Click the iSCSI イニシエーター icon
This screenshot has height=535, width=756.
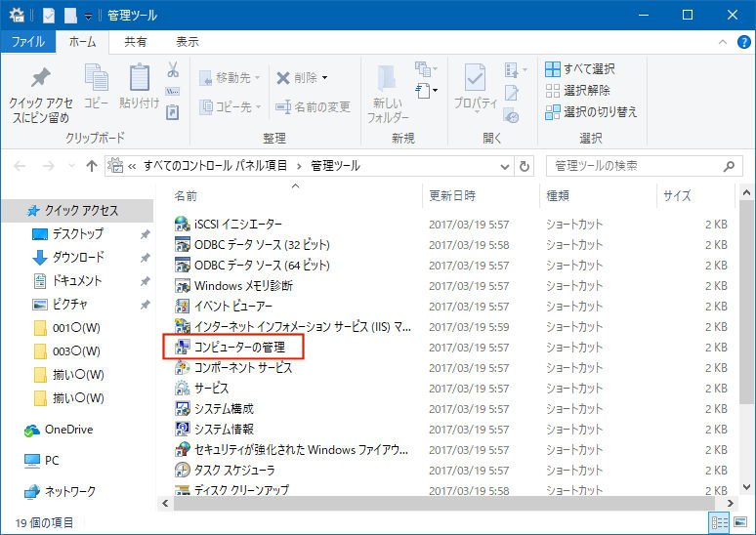tap(183, 224)
